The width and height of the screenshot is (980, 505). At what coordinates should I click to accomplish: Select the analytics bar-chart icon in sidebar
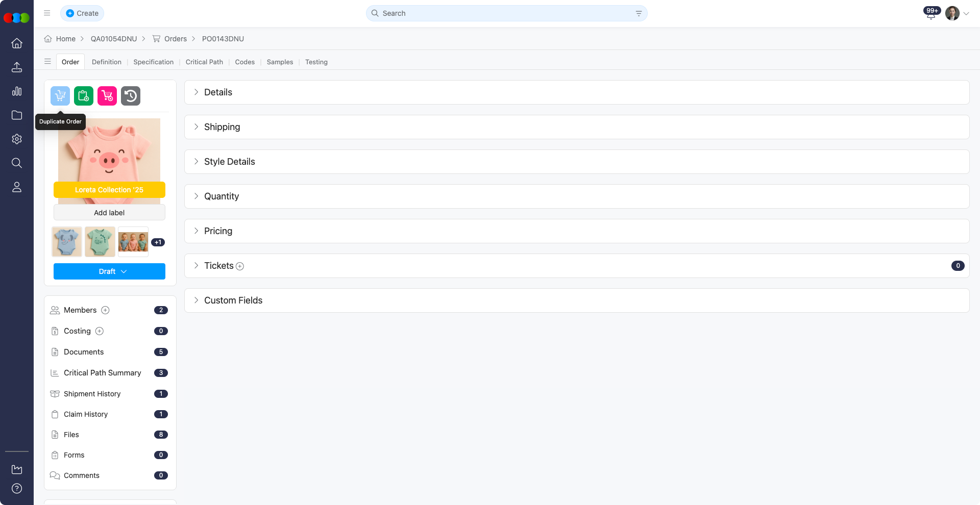click(x=17, y=91)
